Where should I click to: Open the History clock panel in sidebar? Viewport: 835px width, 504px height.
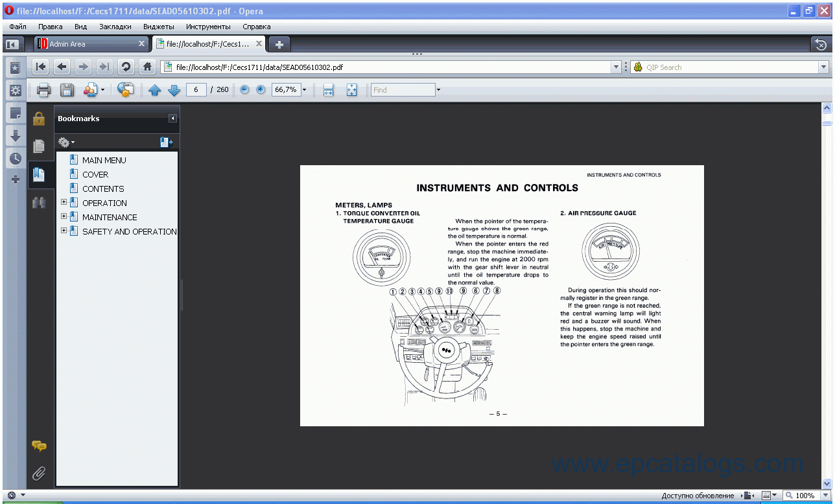click(x=16, y=158)
